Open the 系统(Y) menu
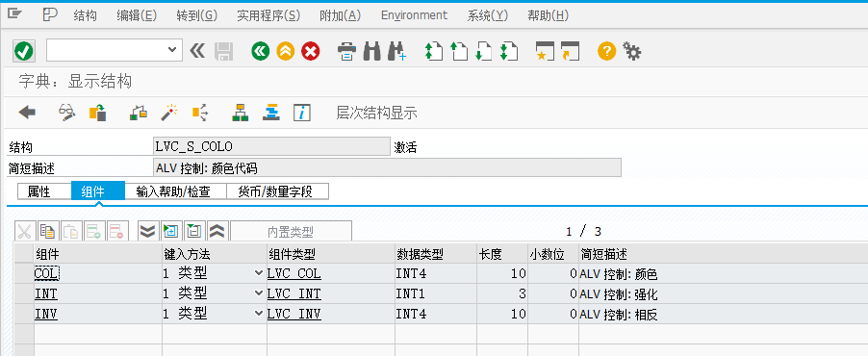Screen dimensions: 868x356 [487, 15]
